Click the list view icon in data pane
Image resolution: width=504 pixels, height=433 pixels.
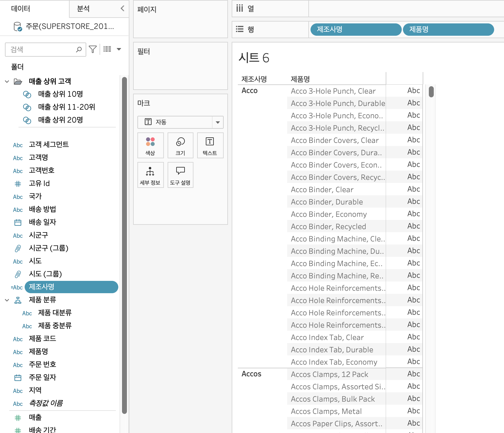pos(107,49)
